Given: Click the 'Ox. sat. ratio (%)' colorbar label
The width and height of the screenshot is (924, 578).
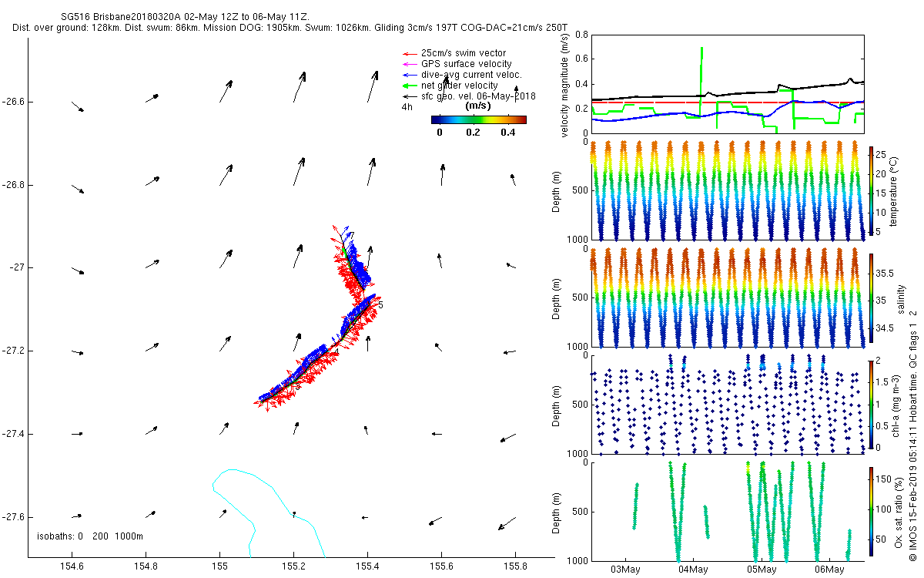Looking at the screenshot, I should pos(899,512).
